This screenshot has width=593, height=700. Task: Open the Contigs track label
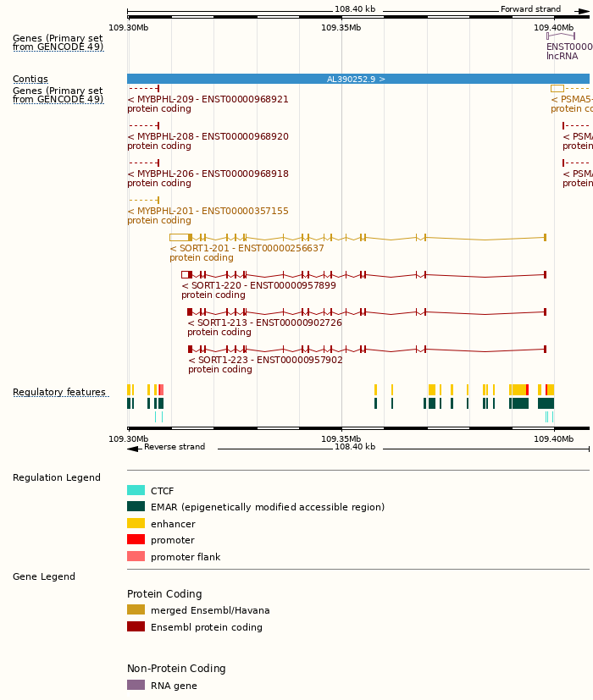tap(30, 80)
